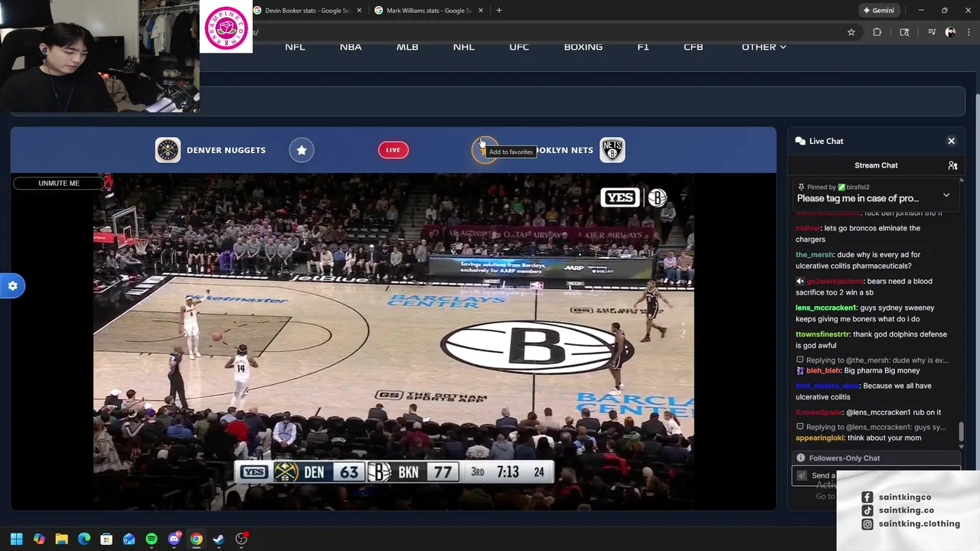
Task: Click the Live Chat bubbles icon
Action: pos(800,141)
